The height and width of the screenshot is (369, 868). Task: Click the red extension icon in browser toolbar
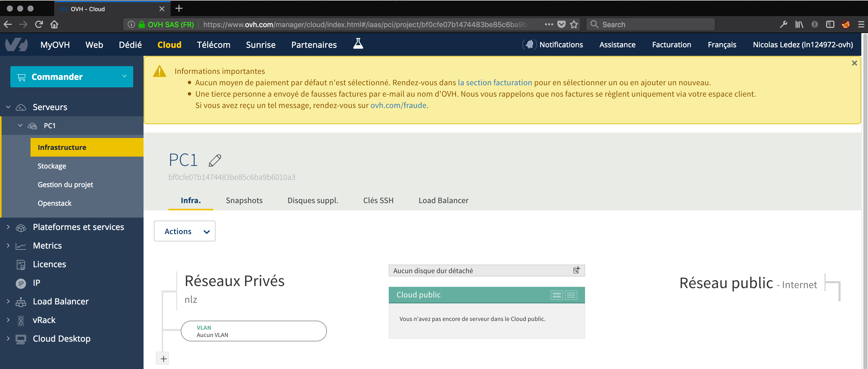click(x=845, y=24)
